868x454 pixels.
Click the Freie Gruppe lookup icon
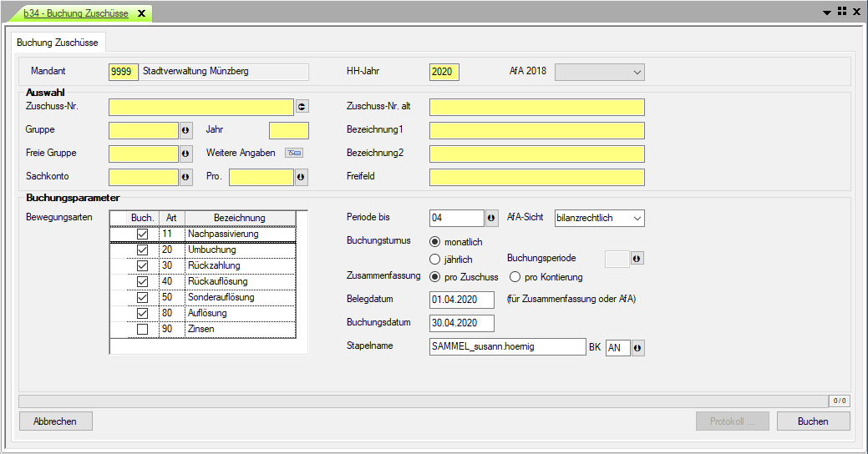(x=185, y=154)
